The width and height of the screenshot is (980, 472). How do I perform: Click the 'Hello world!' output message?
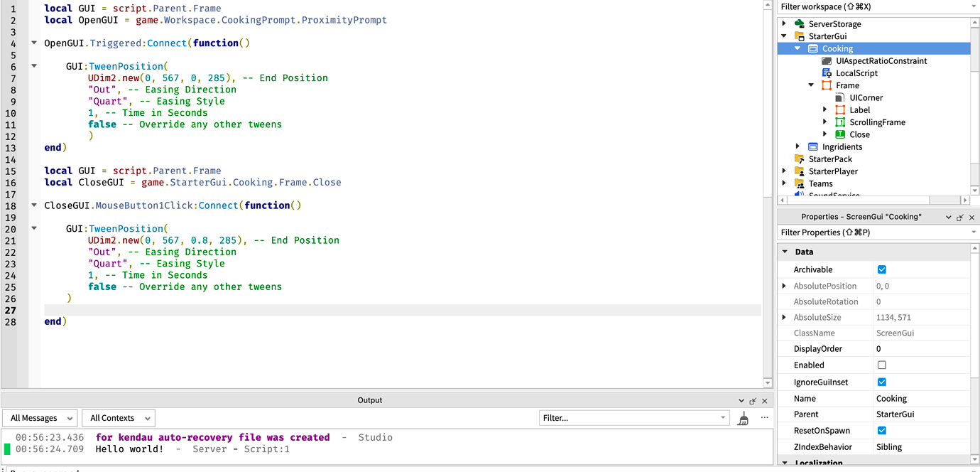(129, 449)
